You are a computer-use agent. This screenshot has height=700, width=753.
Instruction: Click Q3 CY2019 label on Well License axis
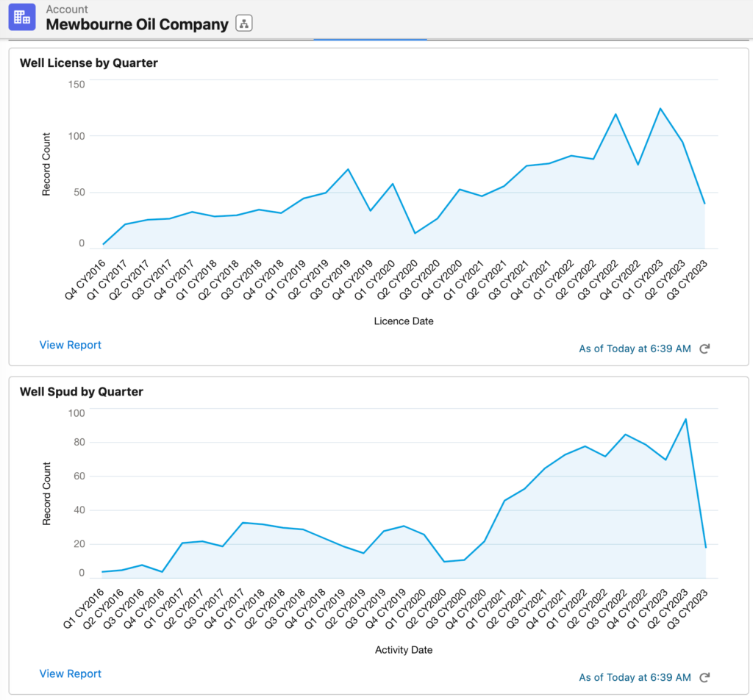pyautogui.click(x=330, y=279)
